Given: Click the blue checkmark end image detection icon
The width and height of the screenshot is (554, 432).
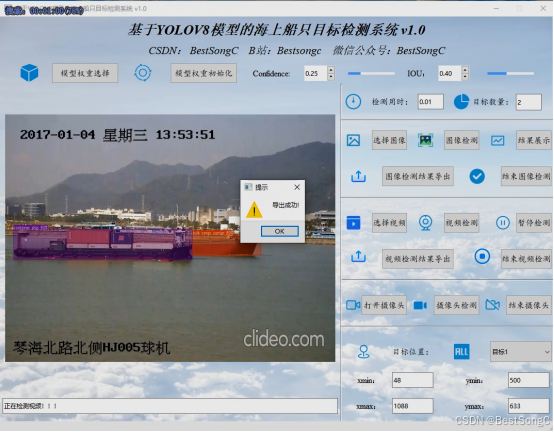Looking at the screenshot, I should pos(477,176).
